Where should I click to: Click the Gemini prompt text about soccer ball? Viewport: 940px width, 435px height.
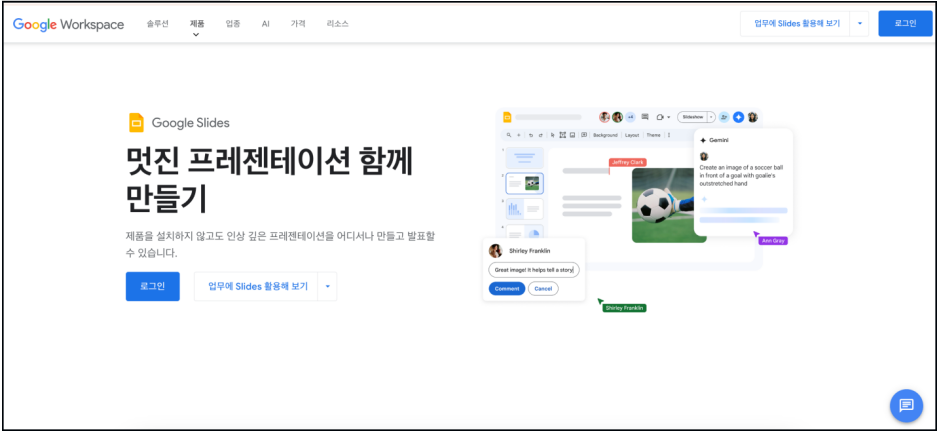(742, 176)
